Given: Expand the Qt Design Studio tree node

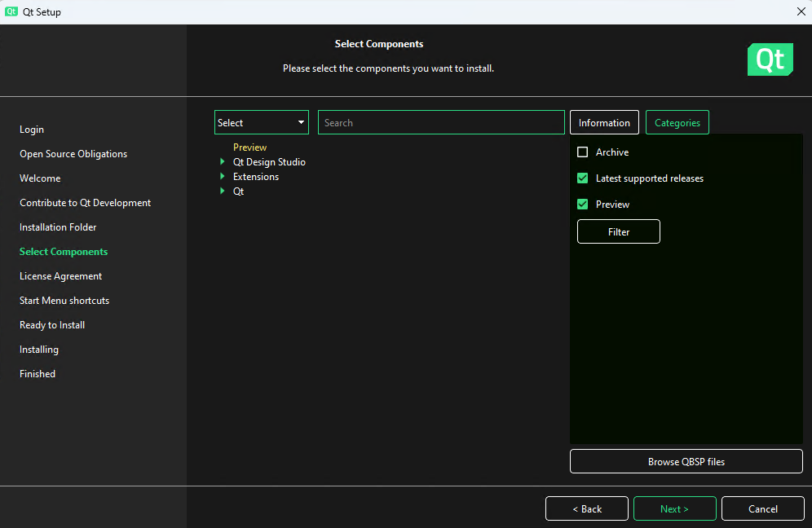Looking at the screenshot, I should click(x=223, y=161).
